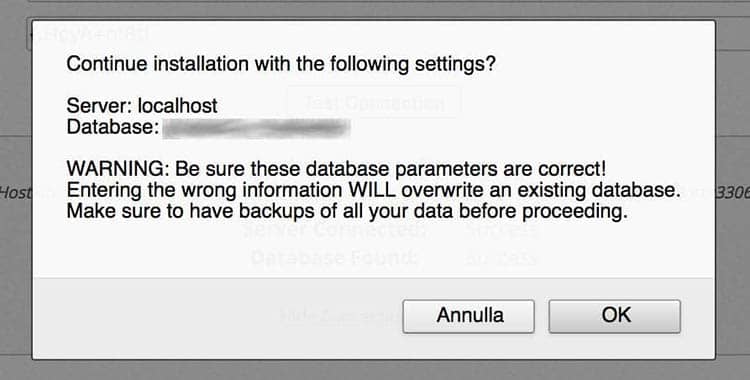Viewport: 750px width, 380px height.
Task: Click the faded Success value beside Server Connected
Action: point(502,231)
